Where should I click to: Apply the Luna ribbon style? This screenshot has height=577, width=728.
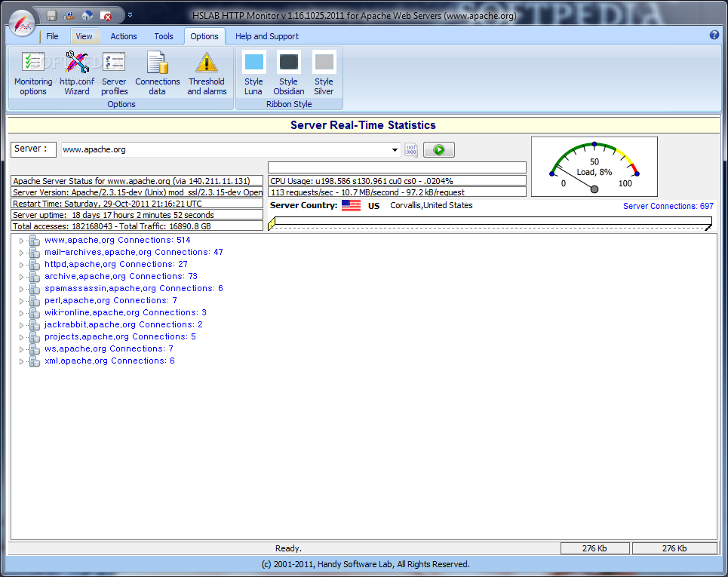click(x=253, y=73)
